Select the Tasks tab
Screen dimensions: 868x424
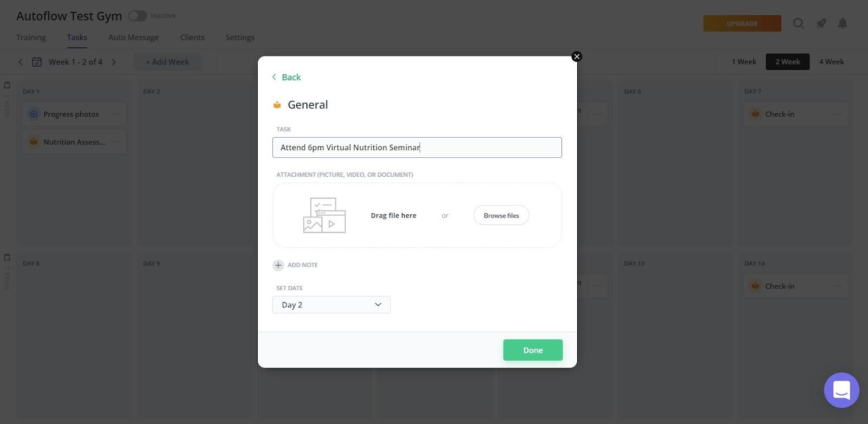pyautogui.click(x=77, y=37)
